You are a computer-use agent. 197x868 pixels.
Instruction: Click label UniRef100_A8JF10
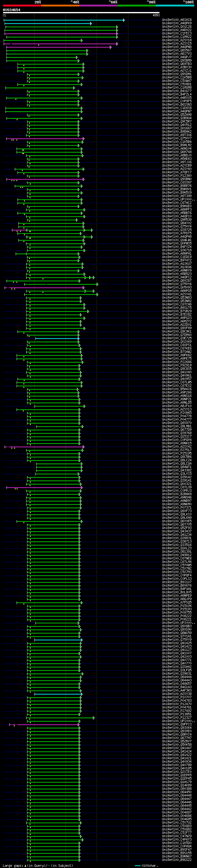click(x=177, y=406)
